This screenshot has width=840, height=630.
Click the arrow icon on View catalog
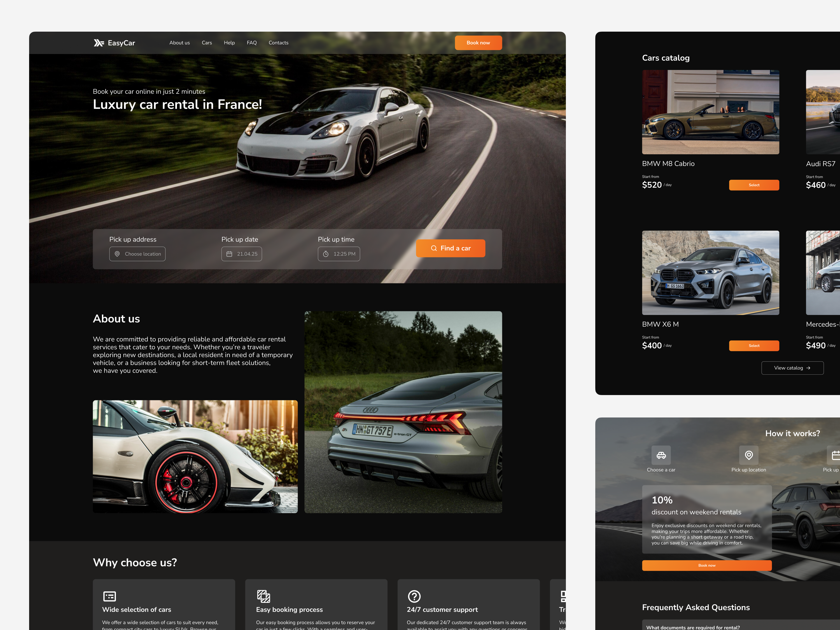[x=808, y=368]
